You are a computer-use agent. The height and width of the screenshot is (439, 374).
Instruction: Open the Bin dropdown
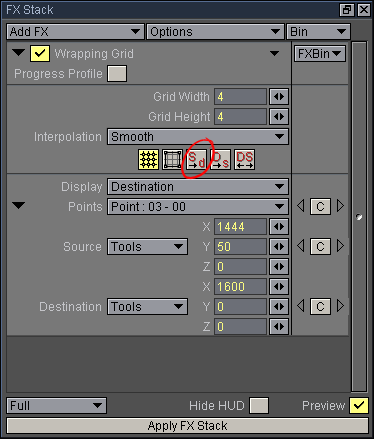(x=318, y=32)
